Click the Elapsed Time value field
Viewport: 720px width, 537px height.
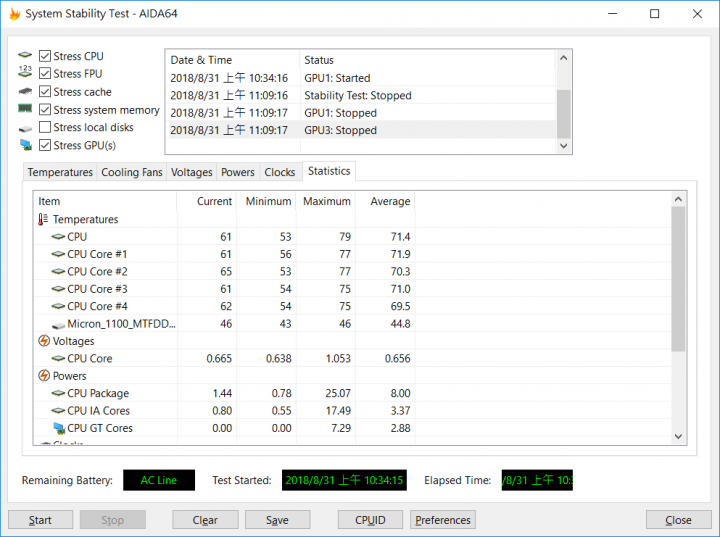click(x=537, y=480)
